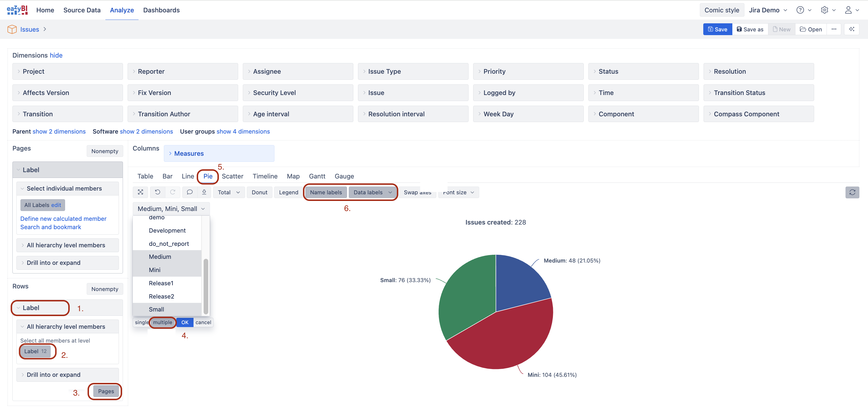The image size is (868, 418).
Task: Switch to the Scatter chart tab
Action: (x=232, y=176)
